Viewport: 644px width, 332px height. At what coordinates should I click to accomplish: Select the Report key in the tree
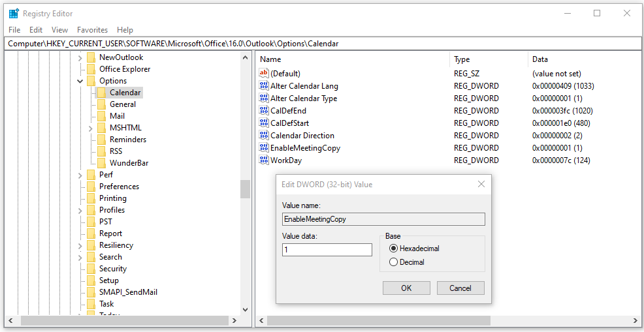110,234
